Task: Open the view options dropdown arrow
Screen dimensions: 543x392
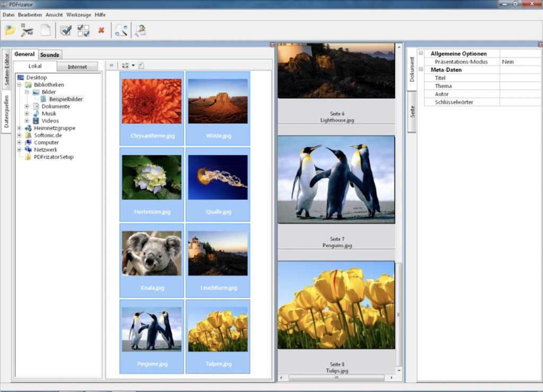Action: pyautogui.click(x=133, y=65)
